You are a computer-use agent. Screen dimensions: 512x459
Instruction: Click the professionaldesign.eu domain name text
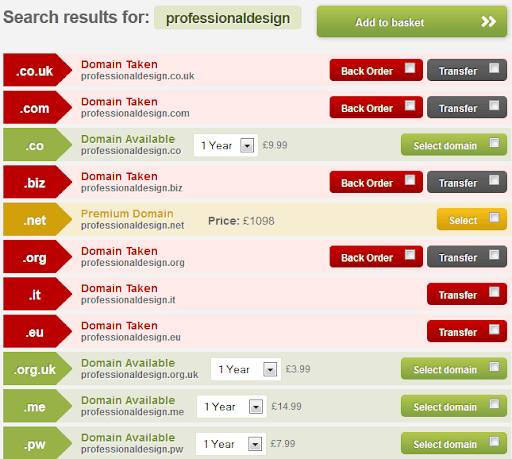(131, 337)
